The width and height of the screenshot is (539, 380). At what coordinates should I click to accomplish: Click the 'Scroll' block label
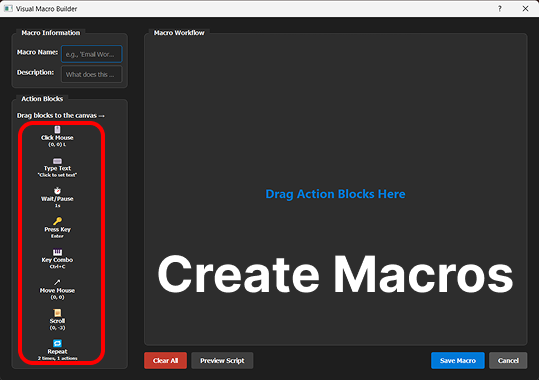57,321
